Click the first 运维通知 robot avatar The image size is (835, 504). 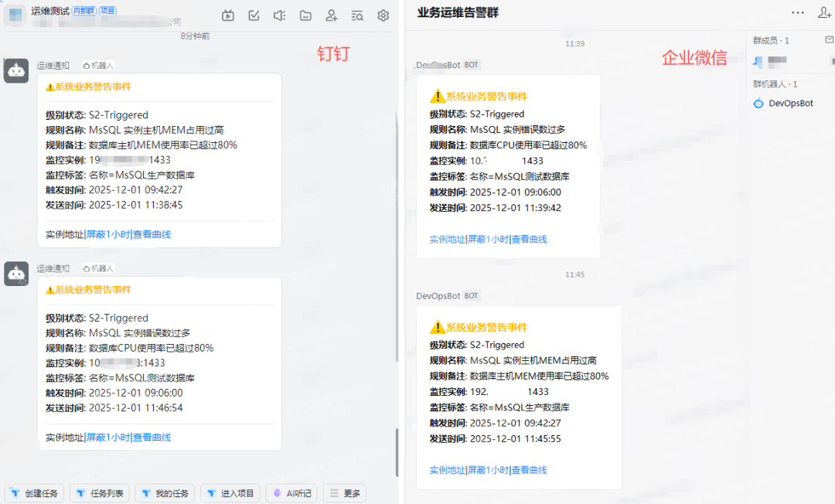pos(16,71)
